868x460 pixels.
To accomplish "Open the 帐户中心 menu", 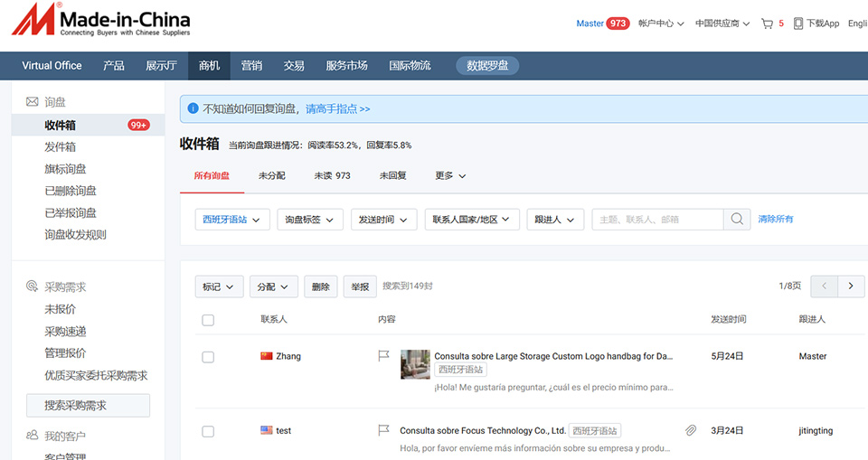I will coord(661,23).
